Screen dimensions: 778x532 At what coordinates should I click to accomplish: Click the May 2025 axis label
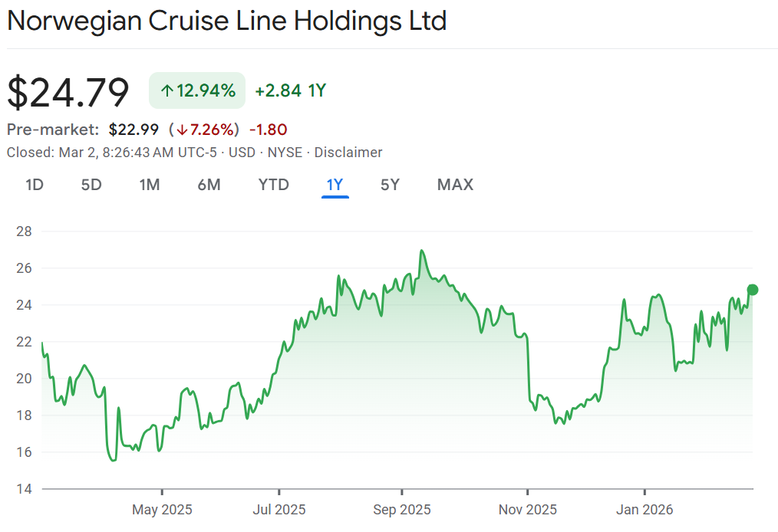pos(162,510)
